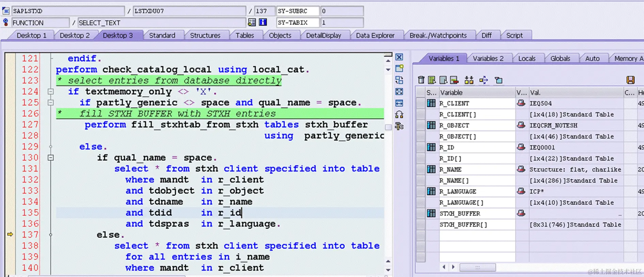Click the save icon in the variables toolbar

pyautogui.click(x=630, y=80)
